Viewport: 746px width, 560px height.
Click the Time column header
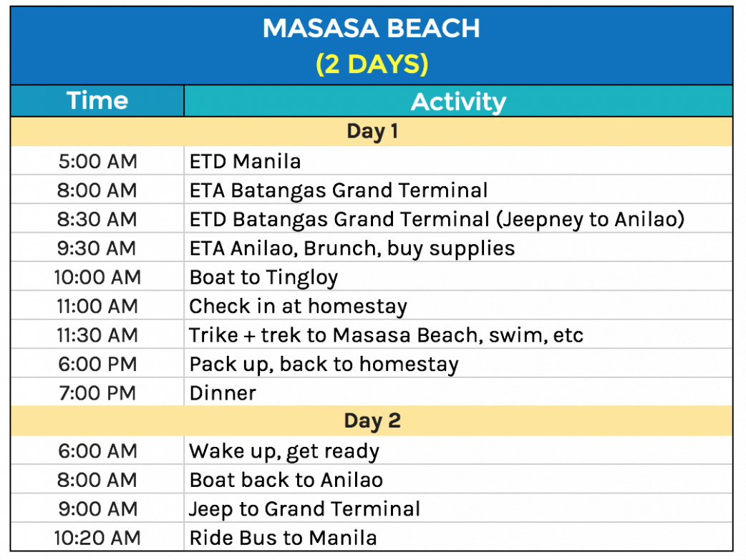[x=97, y=101]
